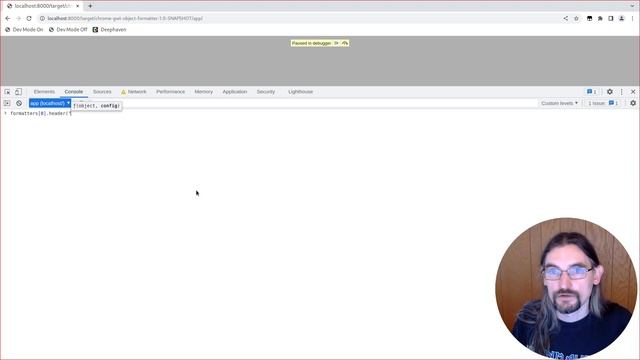Viewport: 640px width, 360px height.
Task: Share this page icon
Action: pyautogui.click(x=566, y=18)
